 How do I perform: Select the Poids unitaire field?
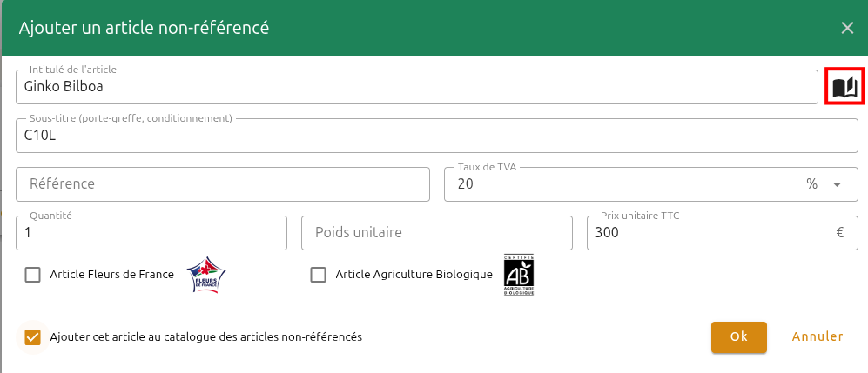[x=437, y=233]
